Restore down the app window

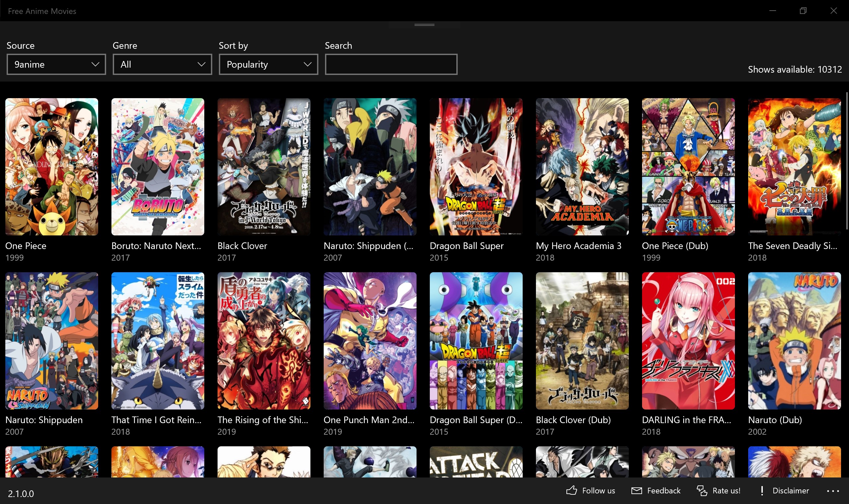[x=803, y=11]
